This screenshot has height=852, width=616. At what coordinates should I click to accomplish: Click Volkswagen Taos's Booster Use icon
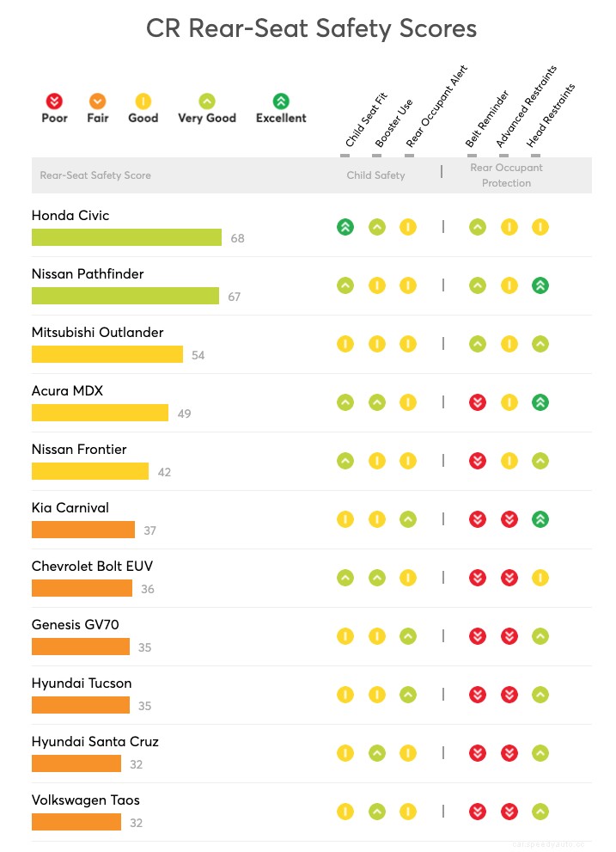click(377, 811)
